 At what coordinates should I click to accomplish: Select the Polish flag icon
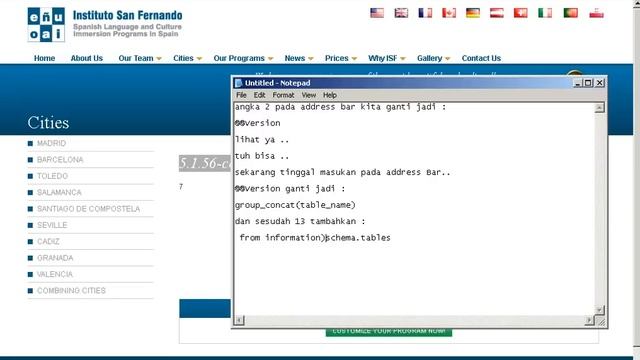(x=596, y=13)
